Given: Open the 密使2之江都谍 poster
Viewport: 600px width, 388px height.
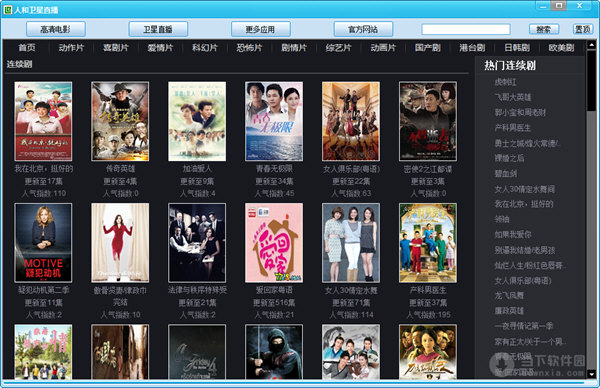Looking at the screenshot, I should tap(428, 121).
